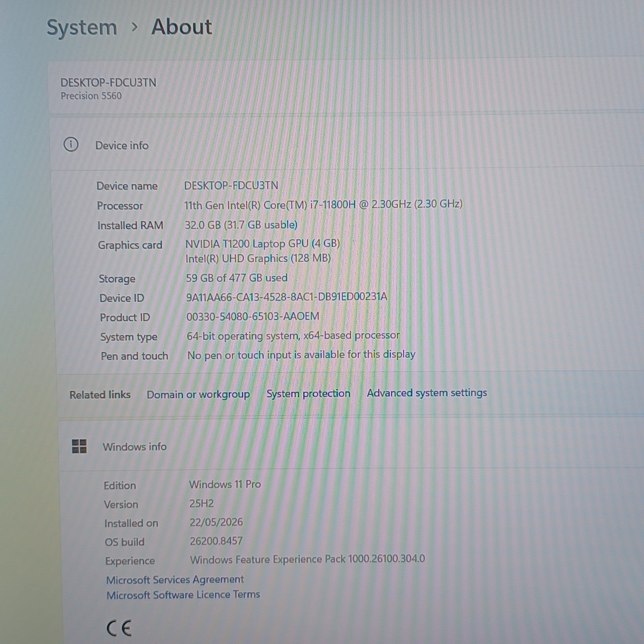The image size is (644, 644).
Task: Open Microsoft Software Licence Terms link
Action: (x=183, y=595)
